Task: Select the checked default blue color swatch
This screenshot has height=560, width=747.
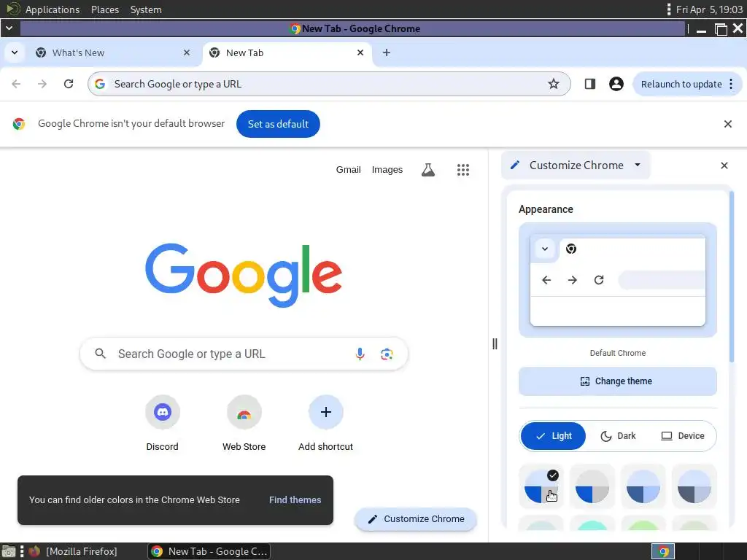Action: [x=541, y=486]
